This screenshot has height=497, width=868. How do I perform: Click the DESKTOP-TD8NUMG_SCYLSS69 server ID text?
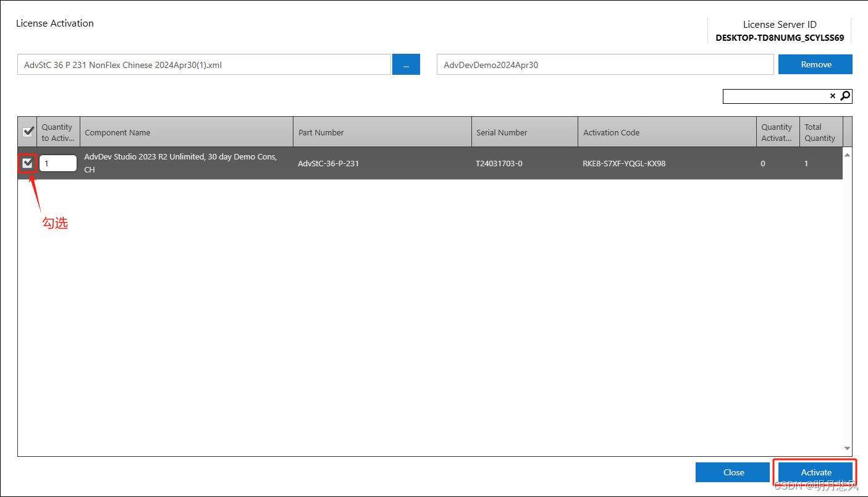coord(780,38)
